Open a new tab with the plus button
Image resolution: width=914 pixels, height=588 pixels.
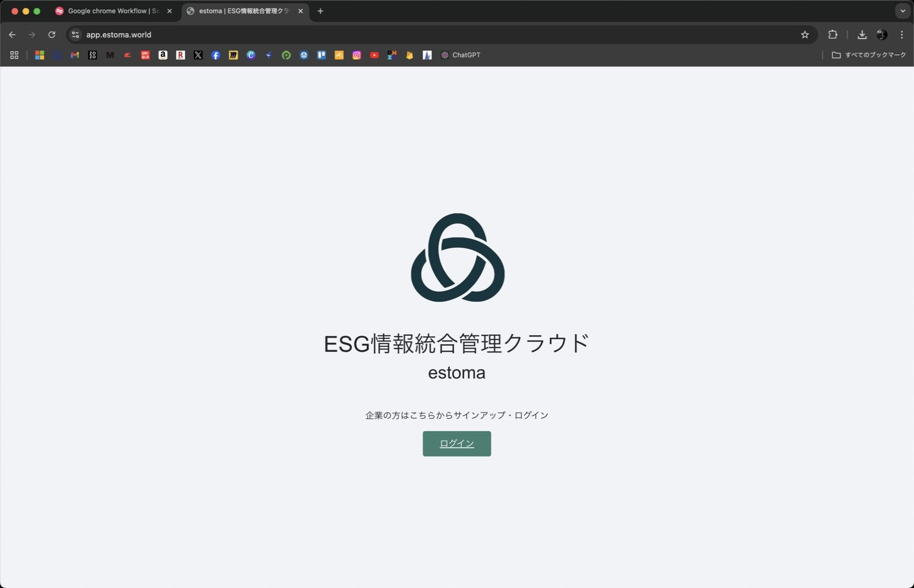(x=320, y=11)
